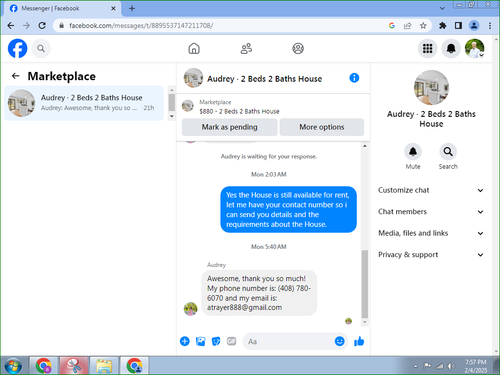Expand Chat members section
The width and height of the screenshot is (500, 375).
[431, 212]
